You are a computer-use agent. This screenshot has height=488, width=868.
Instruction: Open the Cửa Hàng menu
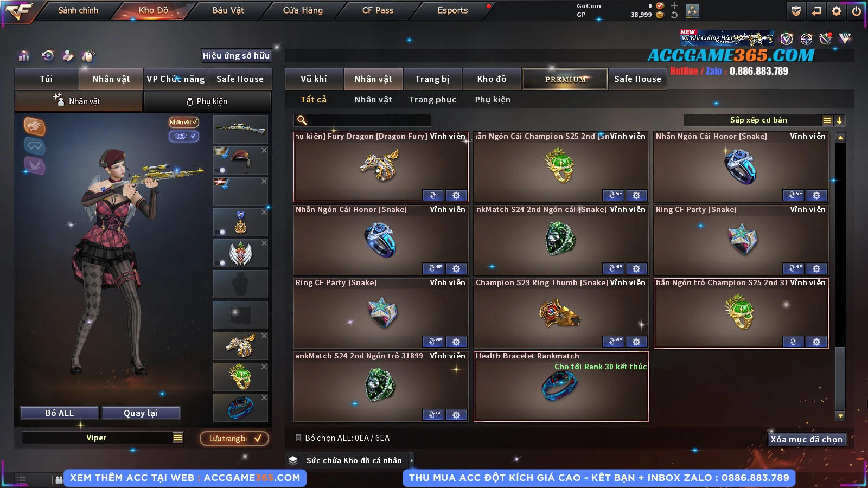point(303,10)
